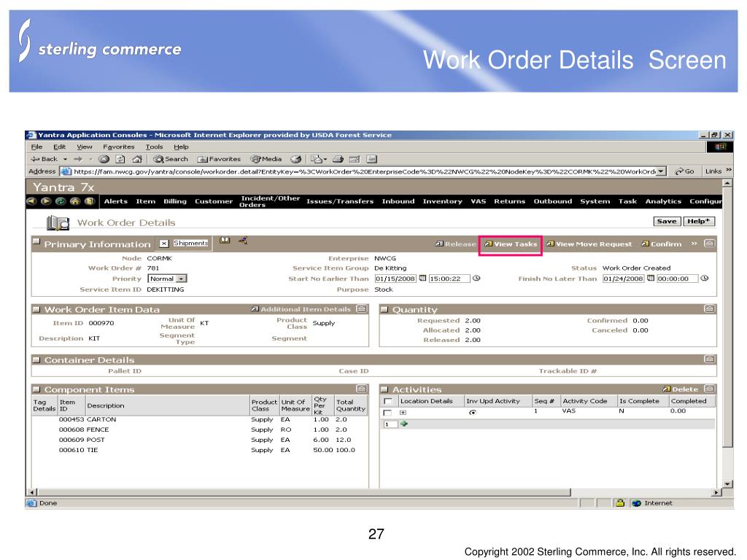Image resolution: width=747 pixels, height=560 pixels.
Task: Click the Quantity panel collapse icon
Action: 709,309
